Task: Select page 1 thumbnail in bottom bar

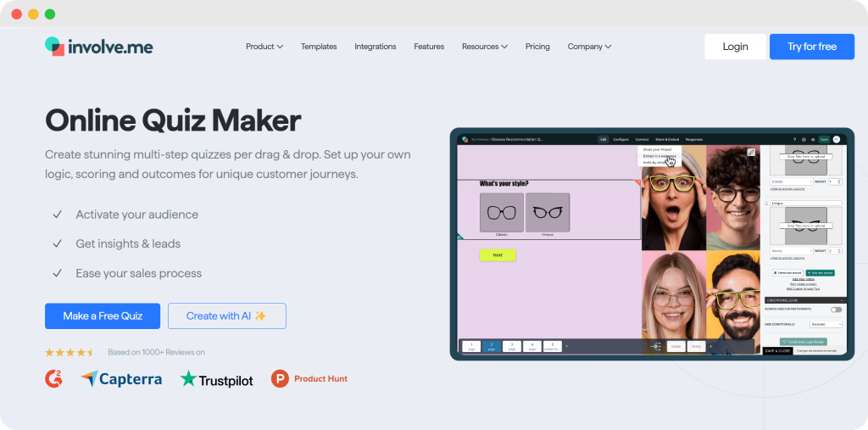Action: [471, 346]
